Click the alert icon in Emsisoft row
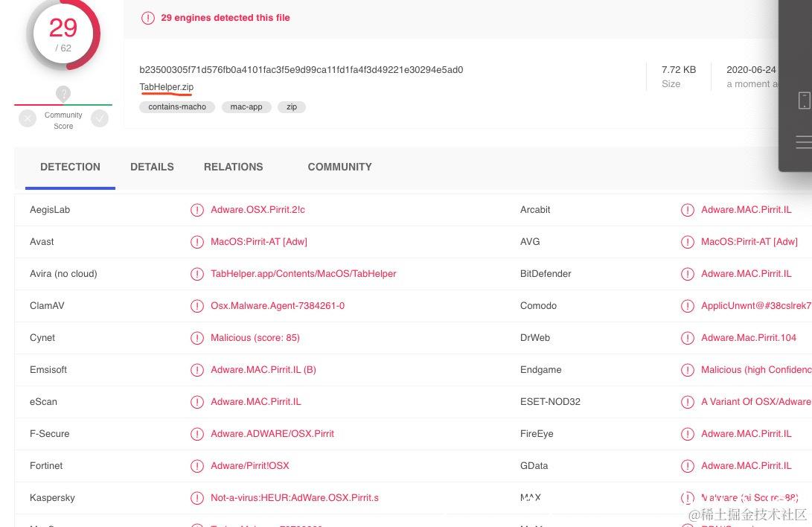This screenshot has height=527, width=812. tap(197, 370)
